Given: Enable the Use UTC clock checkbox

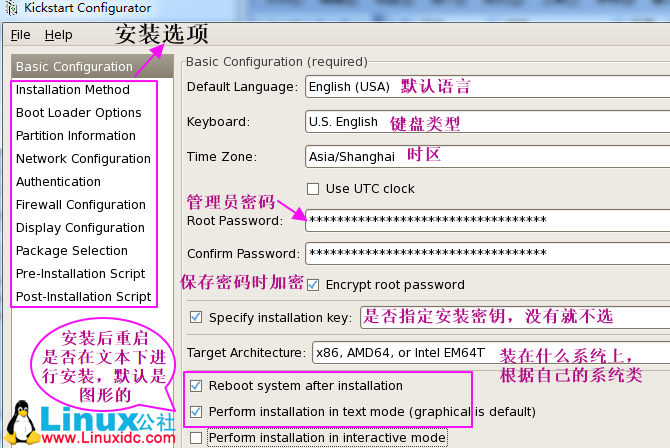Looking at the screenshot, I should [x=313, y=189].
